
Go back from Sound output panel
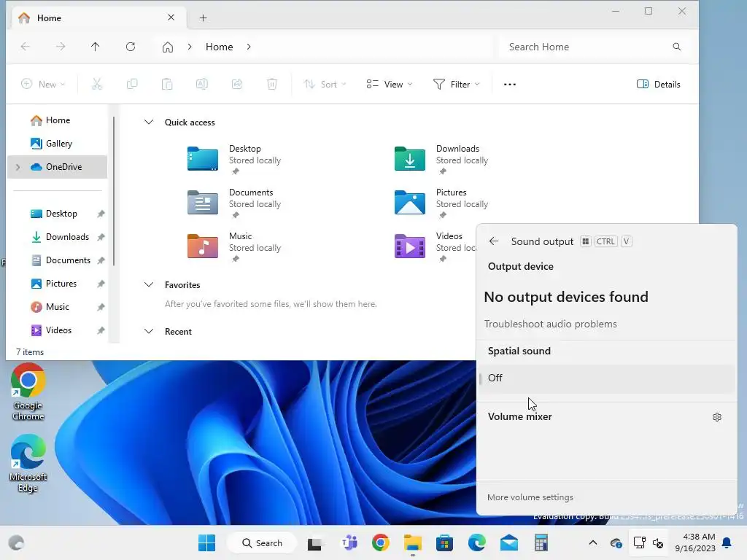coord(494,241)
